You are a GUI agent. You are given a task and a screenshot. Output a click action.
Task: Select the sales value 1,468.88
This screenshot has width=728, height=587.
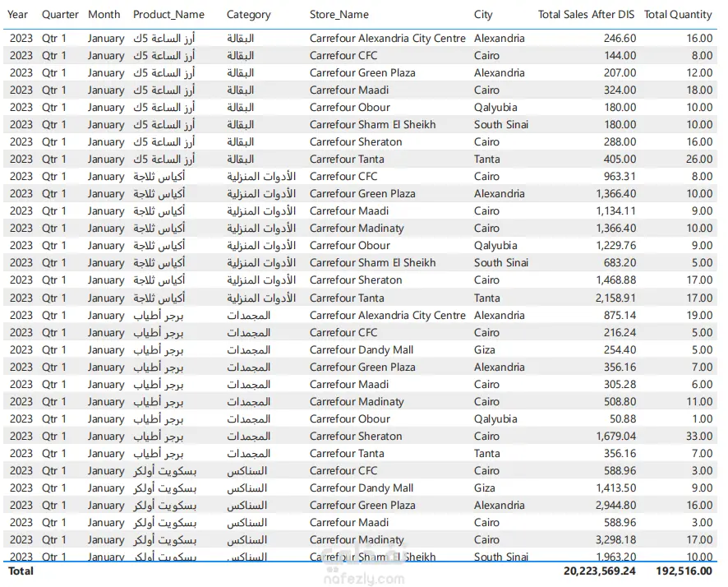[616, 280]
